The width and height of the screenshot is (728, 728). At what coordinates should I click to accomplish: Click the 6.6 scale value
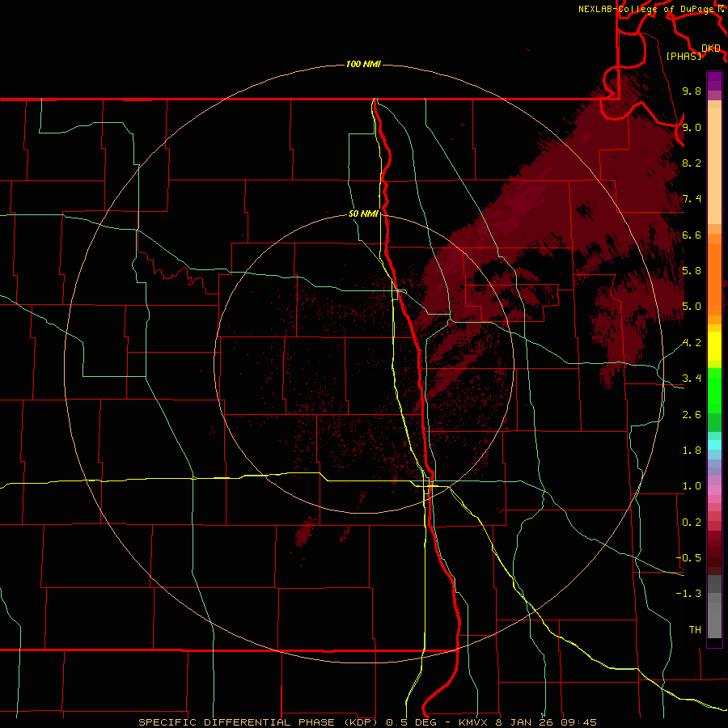pos(692,235)
